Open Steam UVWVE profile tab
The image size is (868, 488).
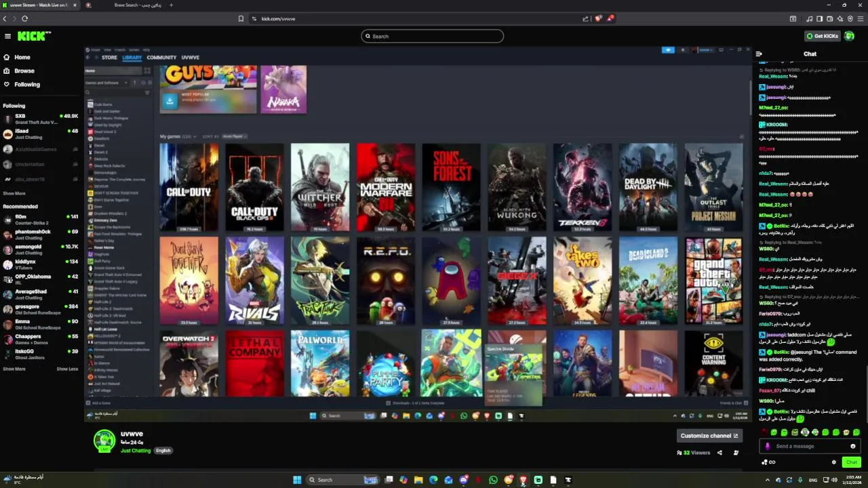click(191, 58)
